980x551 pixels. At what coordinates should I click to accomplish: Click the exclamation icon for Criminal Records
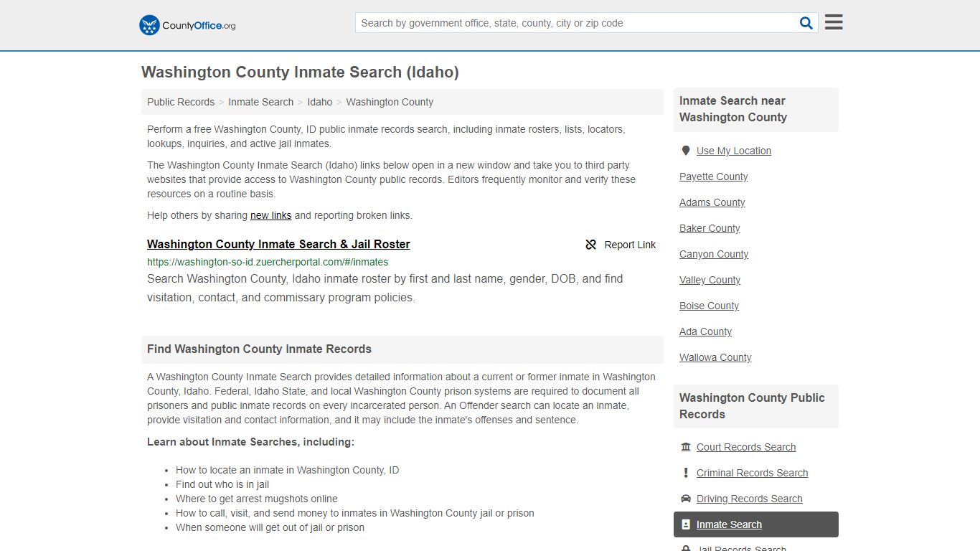(x=686, y=473)
